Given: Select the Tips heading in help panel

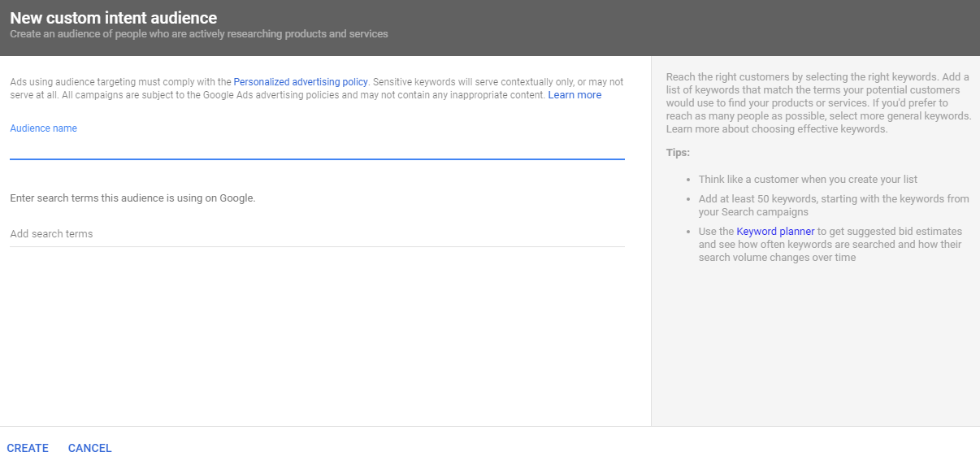Looking at the screenshot, I should (678, 153).
